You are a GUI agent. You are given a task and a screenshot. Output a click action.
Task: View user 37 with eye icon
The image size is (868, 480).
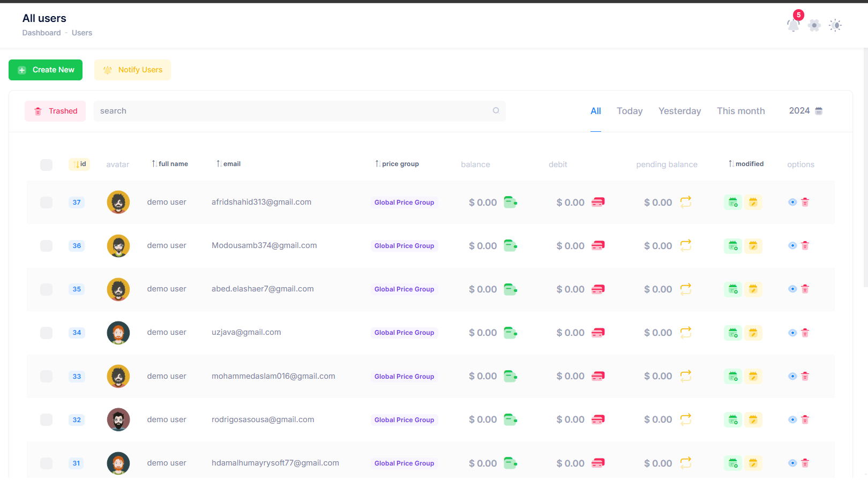pos(792,202)
